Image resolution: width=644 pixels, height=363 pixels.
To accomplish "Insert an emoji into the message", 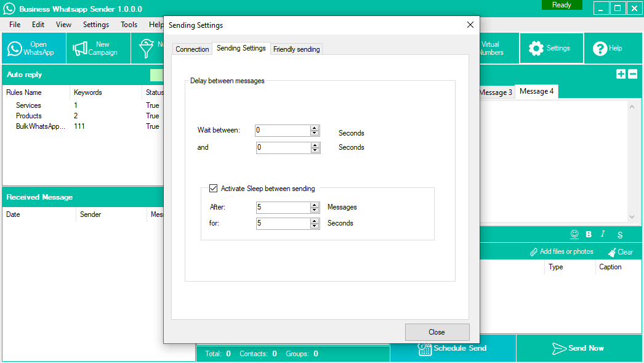I will pyautogui.click(x=574, y=234).
